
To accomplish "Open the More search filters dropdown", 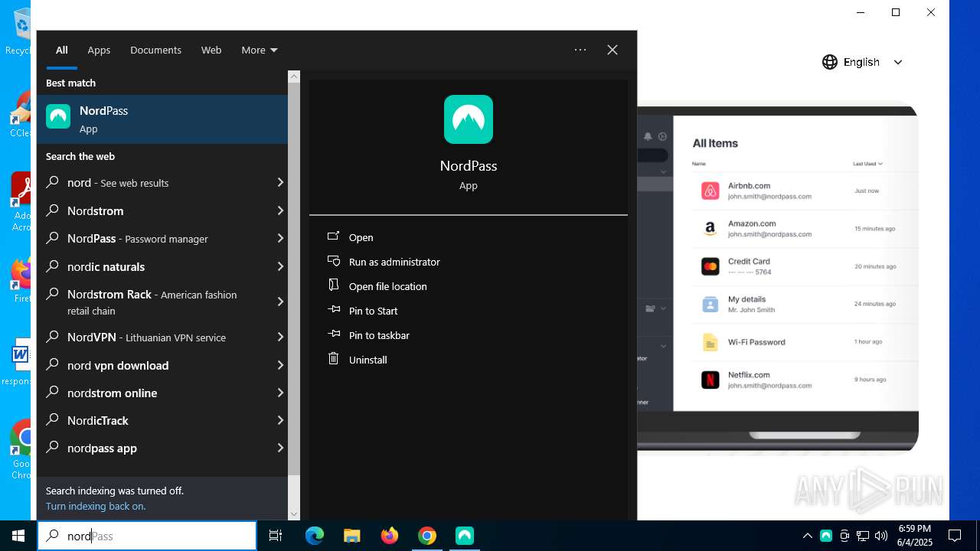I will tap(260, 50).
